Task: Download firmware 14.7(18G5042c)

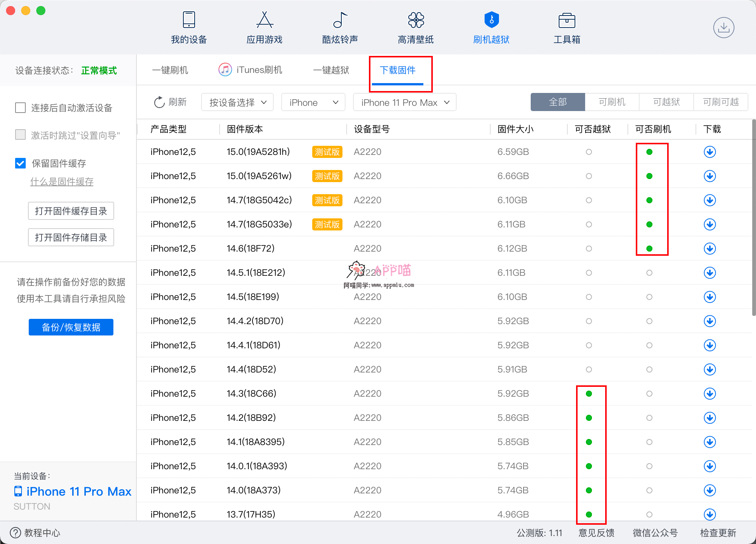Action: click(x=710, y=200)
